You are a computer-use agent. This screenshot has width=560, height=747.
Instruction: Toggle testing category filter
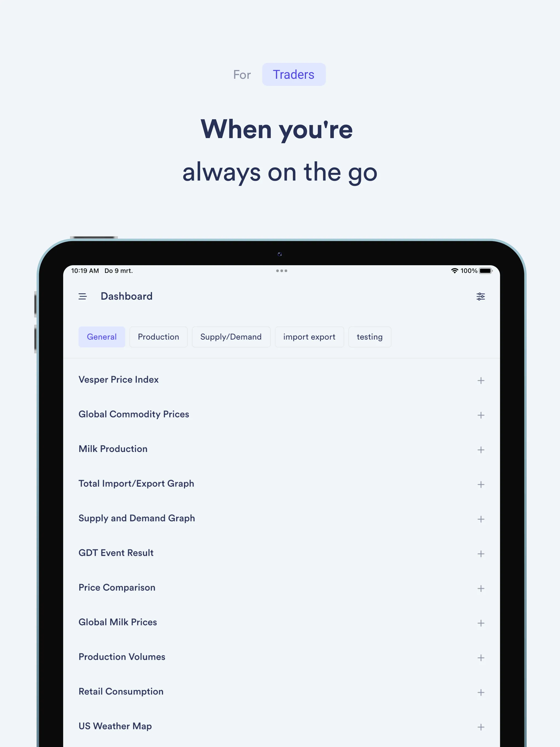(x=369, y=336)
